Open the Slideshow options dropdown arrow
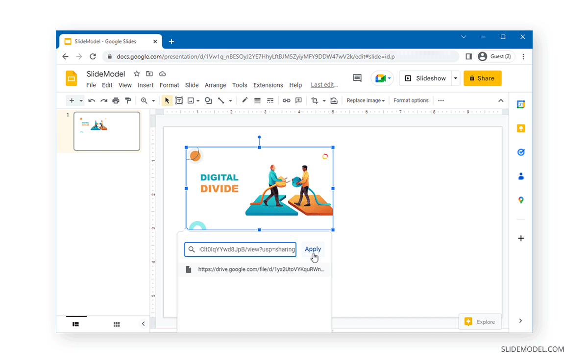Image resolution: width=588 pixels, height=364 pixels. pos(455,78)
